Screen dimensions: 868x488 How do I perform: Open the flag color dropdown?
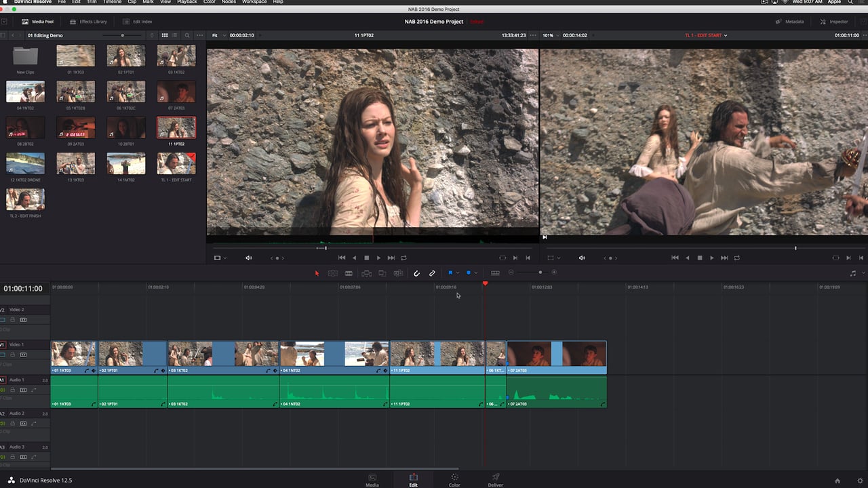(458, 272)
